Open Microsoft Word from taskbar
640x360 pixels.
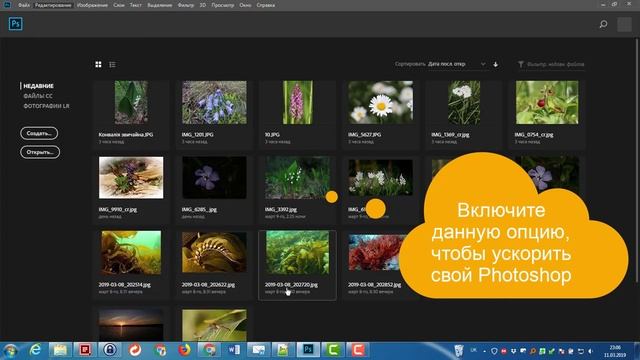(x=234, y=350)
